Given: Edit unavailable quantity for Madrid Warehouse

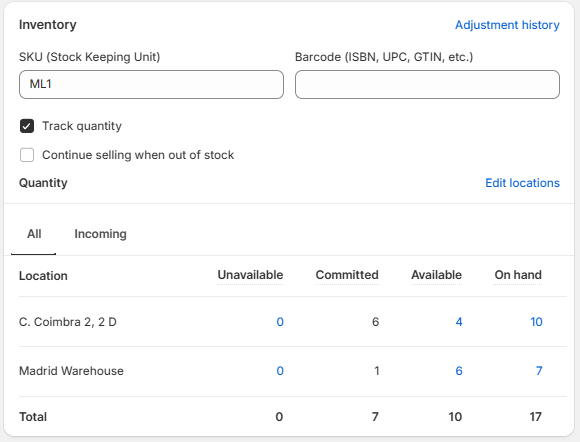Looking at the screenshot, I should (280, 371).
